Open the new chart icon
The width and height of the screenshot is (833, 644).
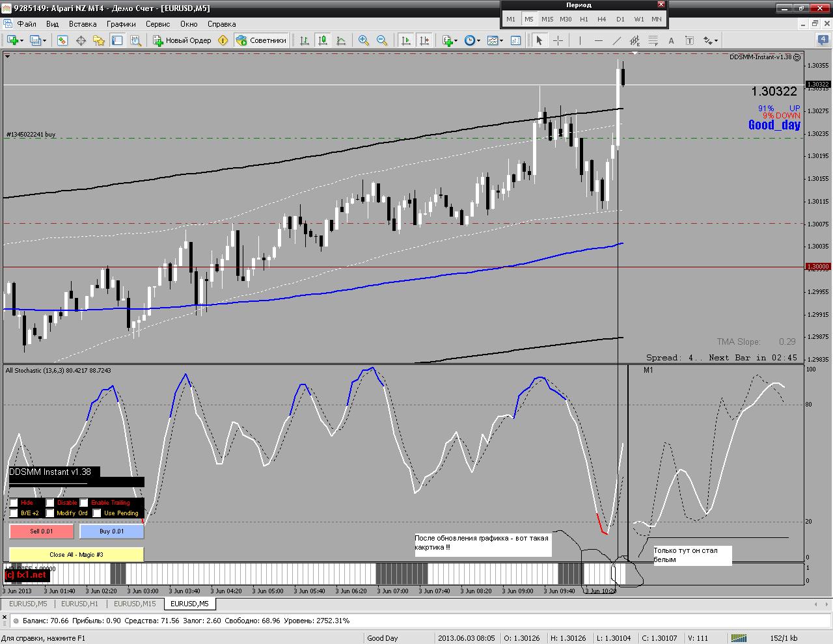click(12, 40)
